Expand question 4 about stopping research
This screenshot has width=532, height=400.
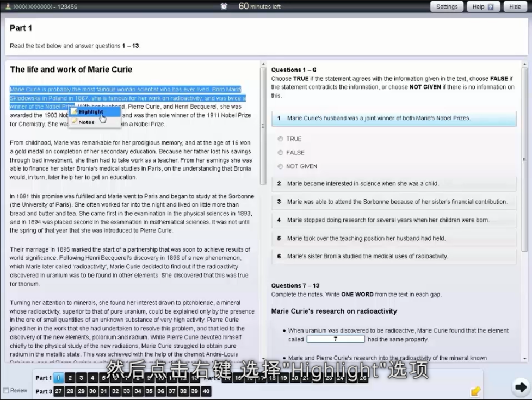[x=394, y=220]
